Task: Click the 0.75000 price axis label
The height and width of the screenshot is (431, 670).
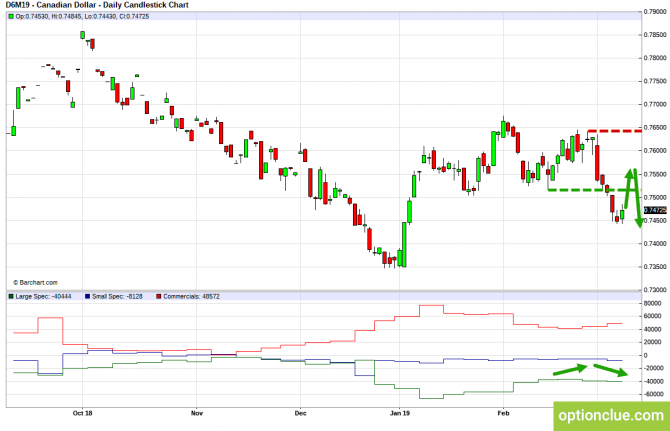Action: click(x=655, y=197)
